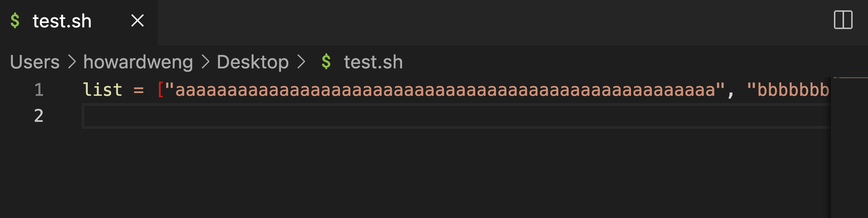Open the Users breadcrumb segment
This screenshot has height=218, width=868.
(x=35, y=62)
